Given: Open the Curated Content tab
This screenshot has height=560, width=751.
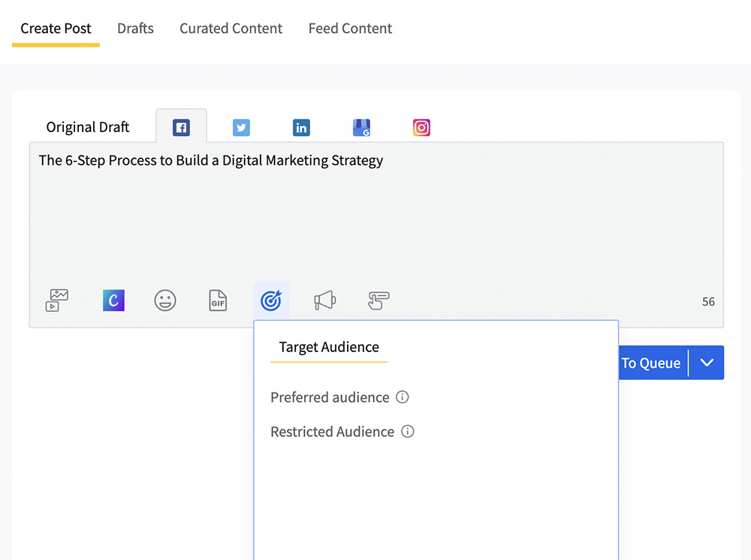Looking at the screenshot, I should [x=231, y=29].
